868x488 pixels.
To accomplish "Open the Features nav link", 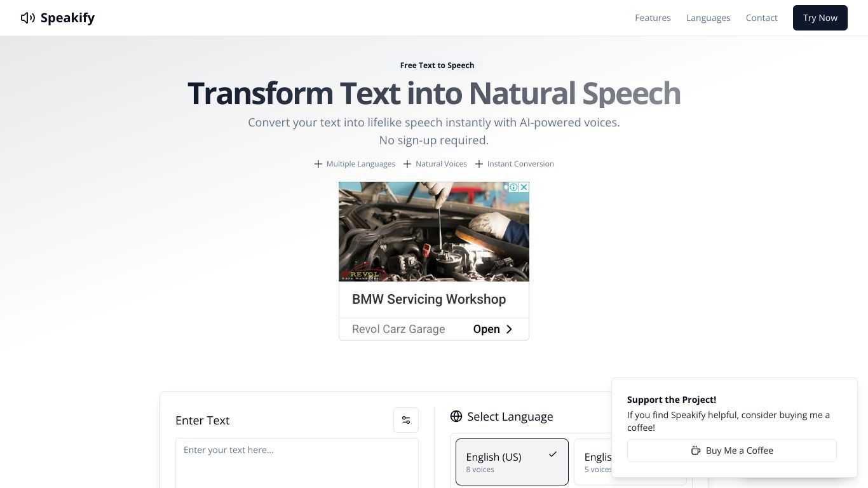I will click(653, 18).
